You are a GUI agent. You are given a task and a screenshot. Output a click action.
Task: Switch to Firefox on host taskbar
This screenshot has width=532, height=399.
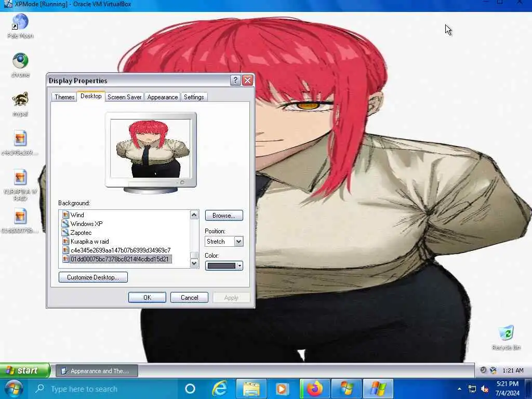click(x=314, y=389)
